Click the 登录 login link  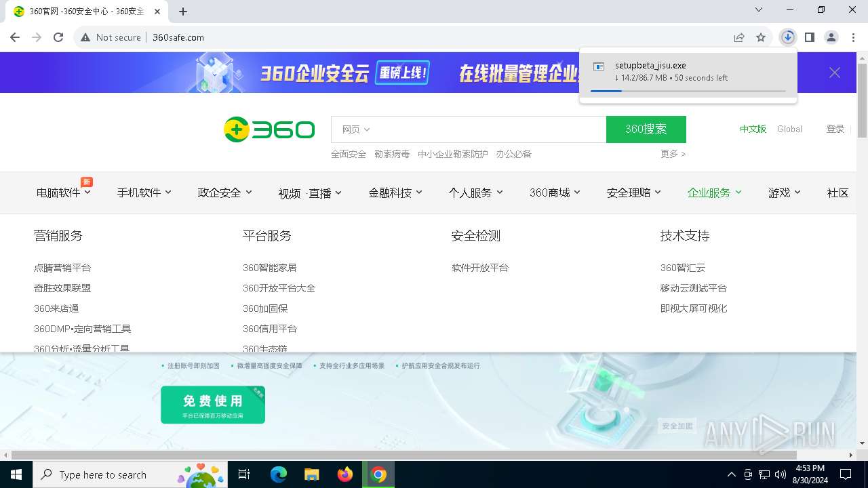835,129
